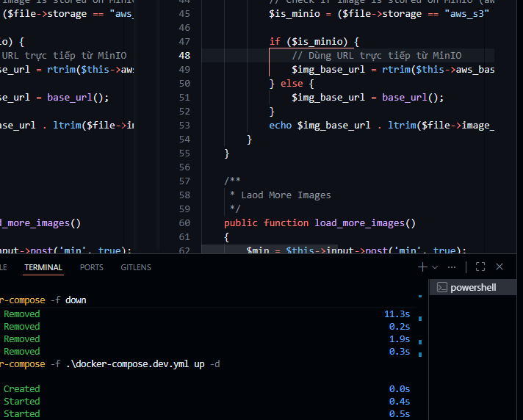Image resolution: width=523 pixels, height=420 pixels.
Task: Click line number 48 in gutter
Action: pos(184,56)
